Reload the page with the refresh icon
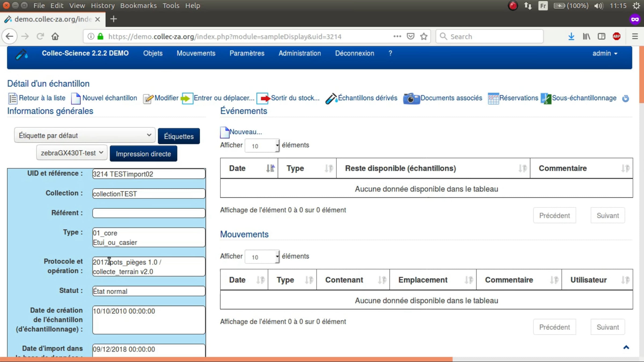 pyautogui.click(x=40, y=36)
